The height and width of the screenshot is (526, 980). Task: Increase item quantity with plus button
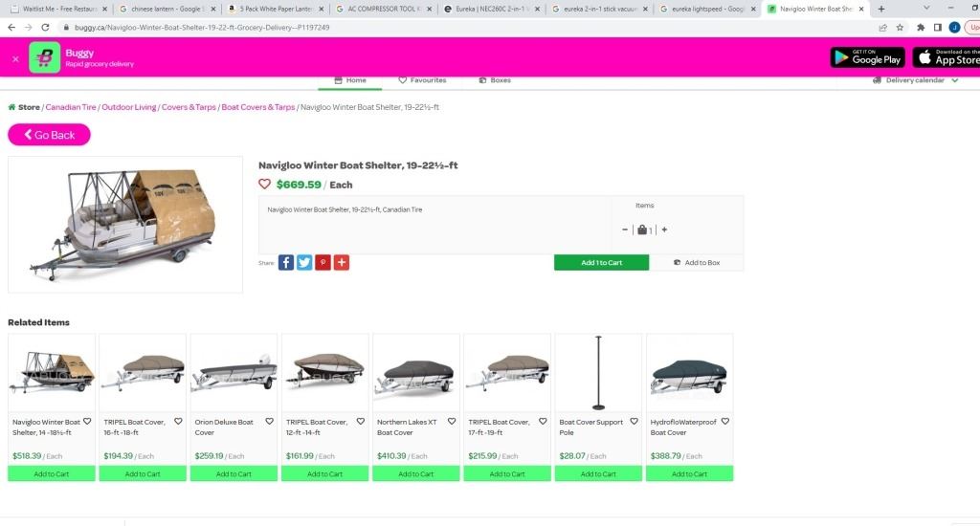coord(664,230)
